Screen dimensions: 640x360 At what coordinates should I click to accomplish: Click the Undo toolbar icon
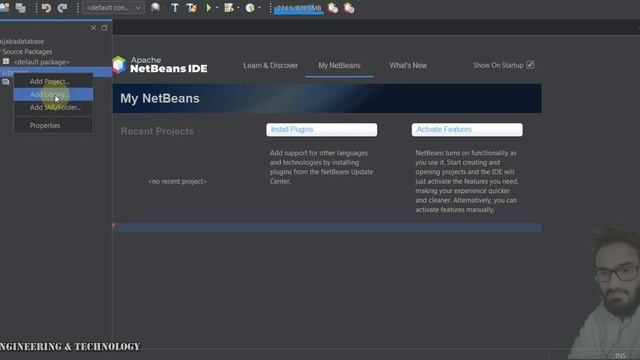pos(46,8)
